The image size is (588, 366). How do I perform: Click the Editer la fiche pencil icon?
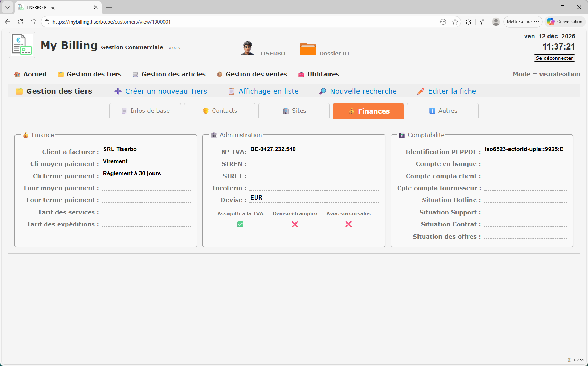(x=421, y=91)
